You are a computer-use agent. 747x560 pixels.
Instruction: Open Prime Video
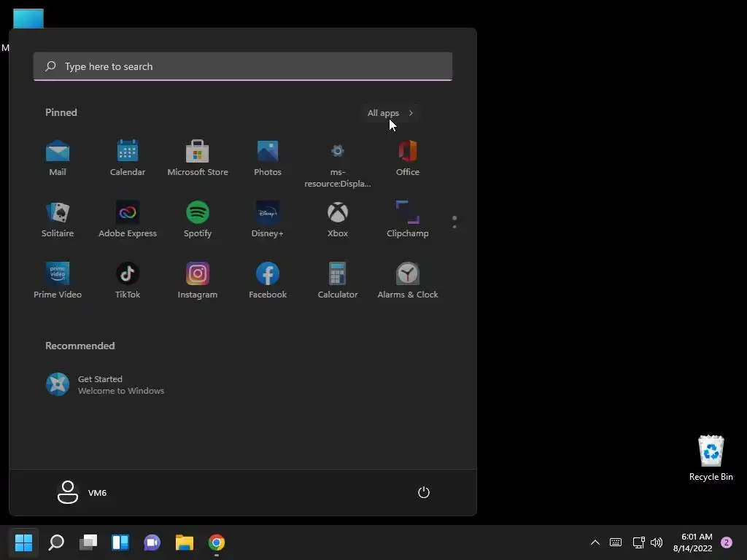point(58,281)
